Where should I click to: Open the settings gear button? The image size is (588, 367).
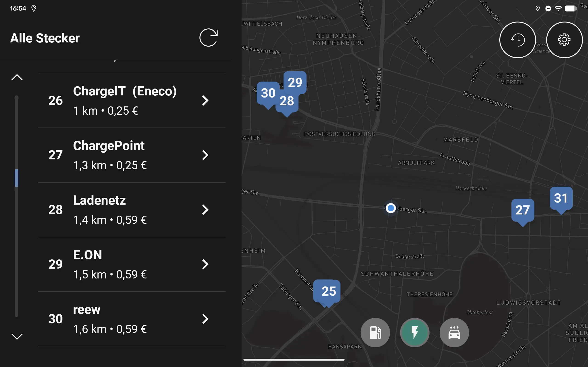point(564,40)
